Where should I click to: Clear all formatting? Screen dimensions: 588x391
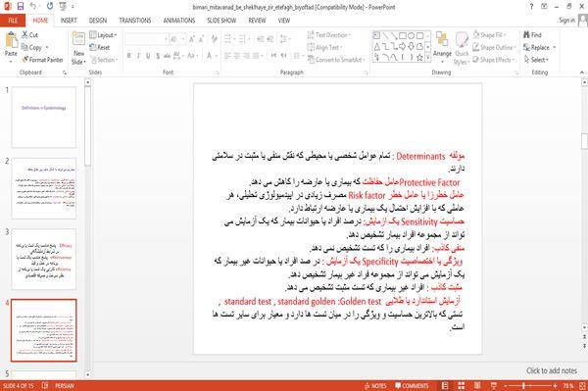[214, 39]
